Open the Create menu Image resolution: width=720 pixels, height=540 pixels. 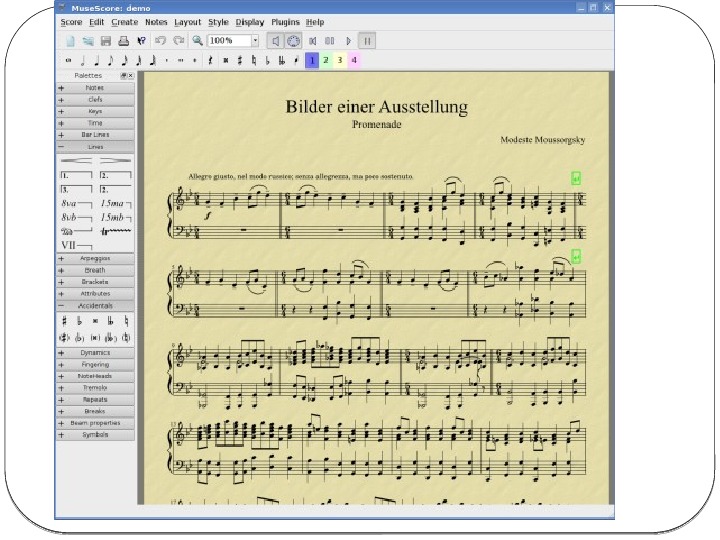[x=124, y=22]
